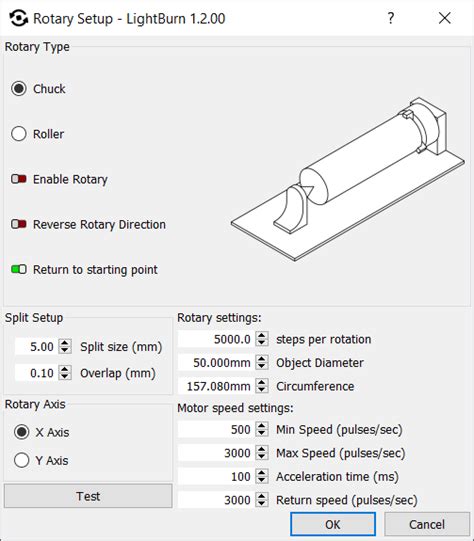Decrease Overlap value with down arrow
474x541 pixels.
click(x=65, y=377)
